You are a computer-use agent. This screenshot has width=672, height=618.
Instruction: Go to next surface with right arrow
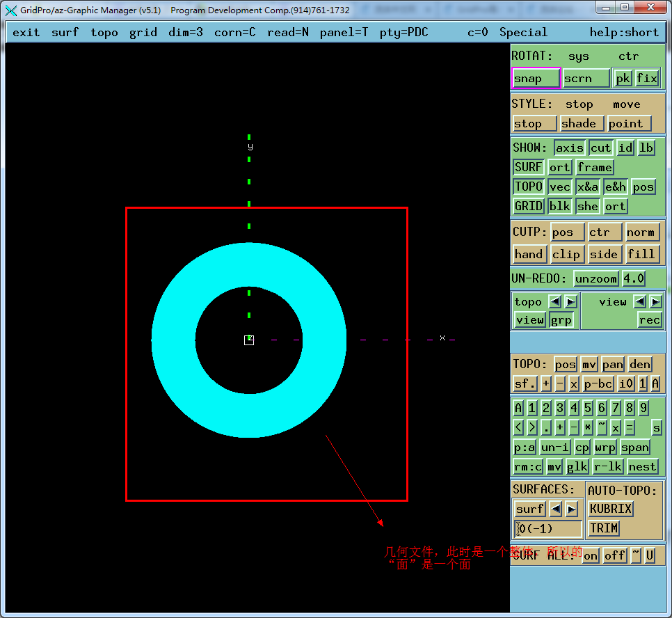point(571,509)
